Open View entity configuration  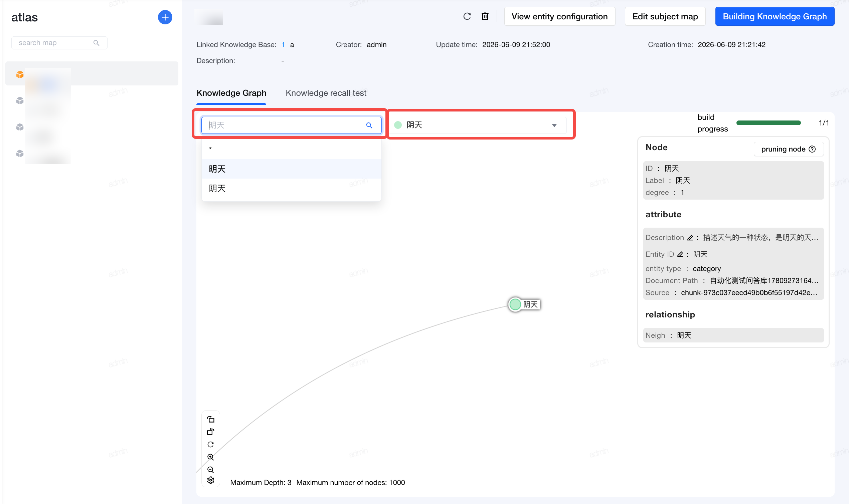click(559, 16)
